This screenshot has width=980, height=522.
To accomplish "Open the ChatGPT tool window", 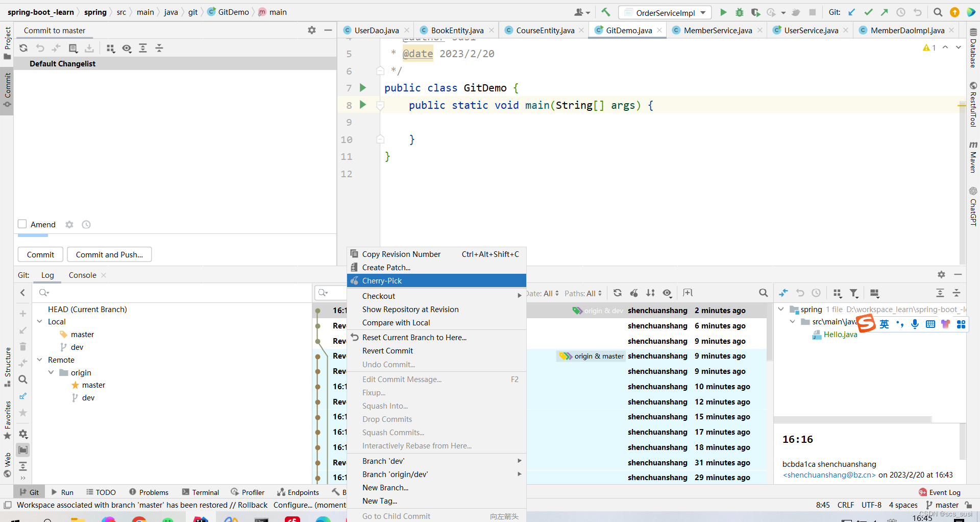I will click(973, 206).
